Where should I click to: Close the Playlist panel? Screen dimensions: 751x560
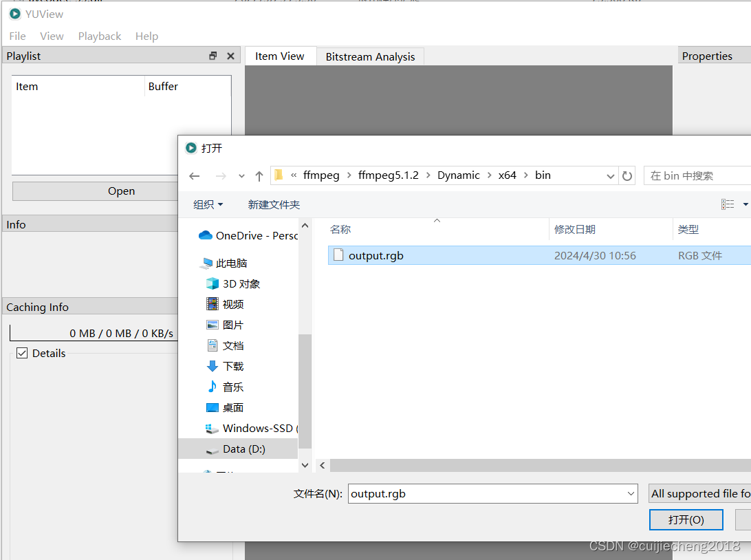[x=230, y=56]
